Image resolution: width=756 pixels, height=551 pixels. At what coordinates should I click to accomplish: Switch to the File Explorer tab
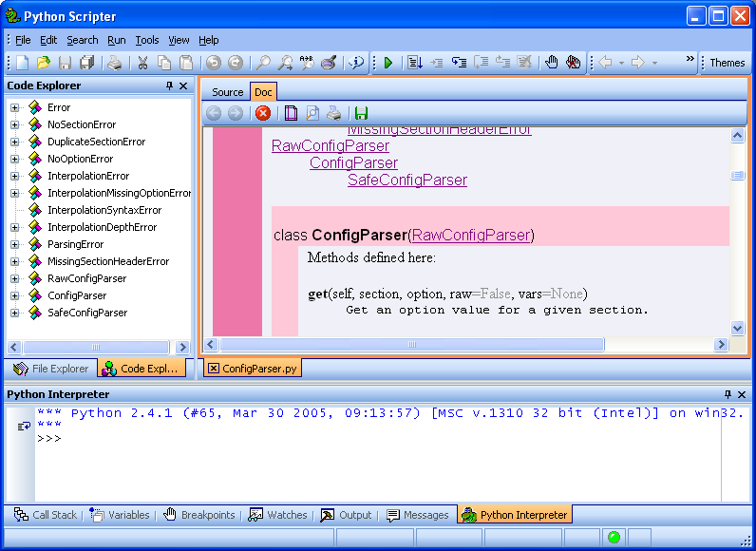pyautogui.click(x=51, y=369)
